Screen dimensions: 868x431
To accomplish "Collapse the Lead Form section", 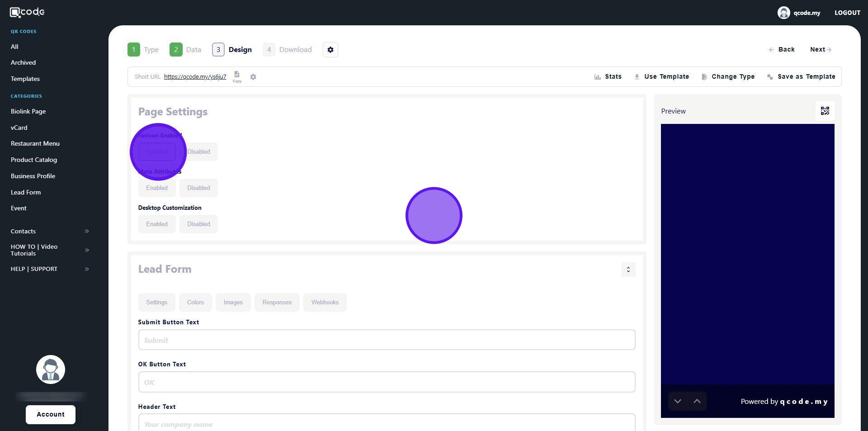I will (x=628, y=270).
